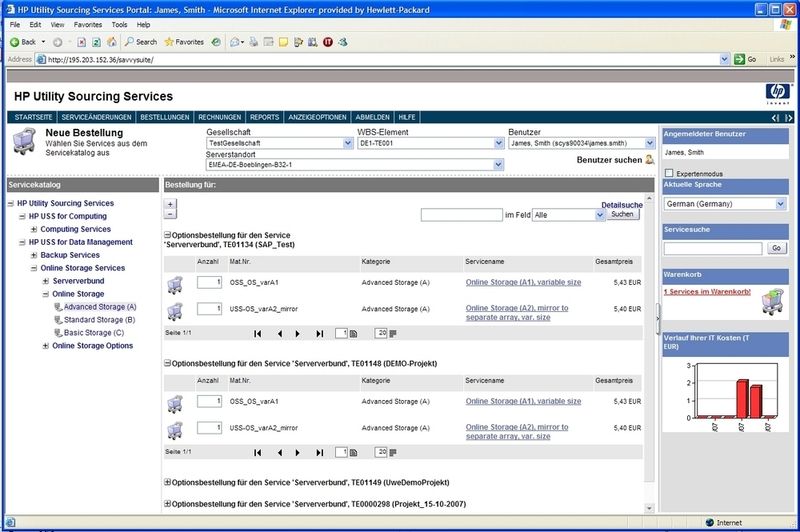
Task: Click the Suchen search button
Action: click(622, 214)
